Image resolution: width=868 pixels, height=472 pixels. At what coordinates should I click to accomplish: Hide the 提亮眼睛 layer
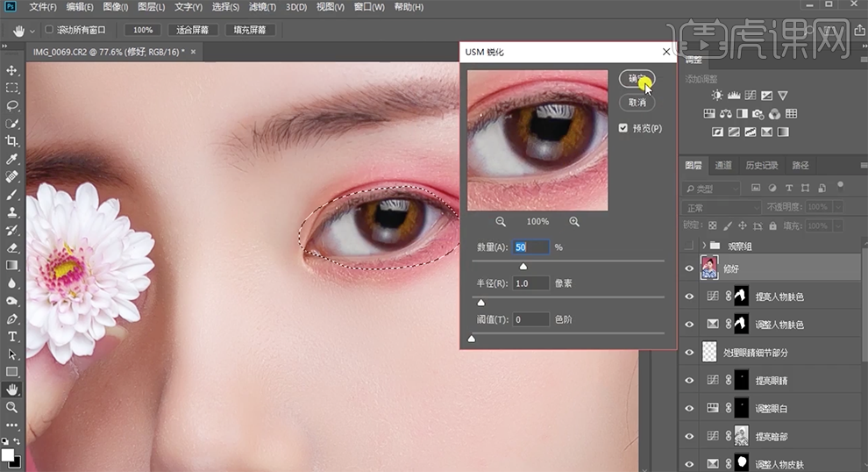689,380
